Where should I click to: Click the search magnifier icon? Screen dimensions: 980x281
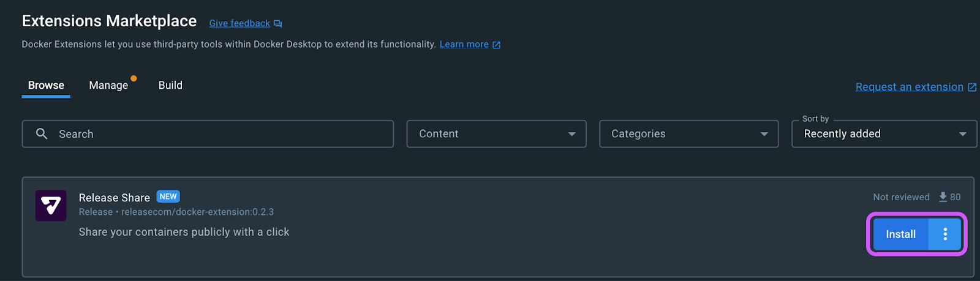tap(42, 133)
